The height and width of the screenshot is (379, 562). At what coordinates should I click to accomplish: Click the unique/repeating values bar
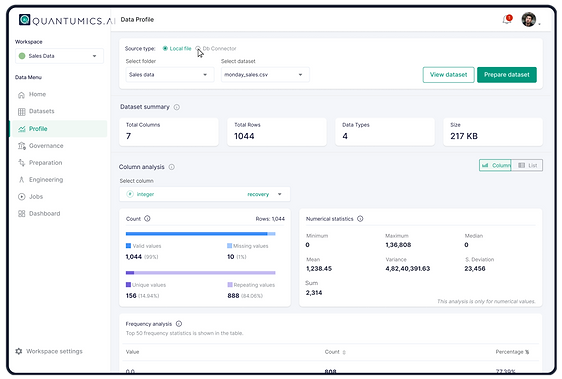point(200,273)
